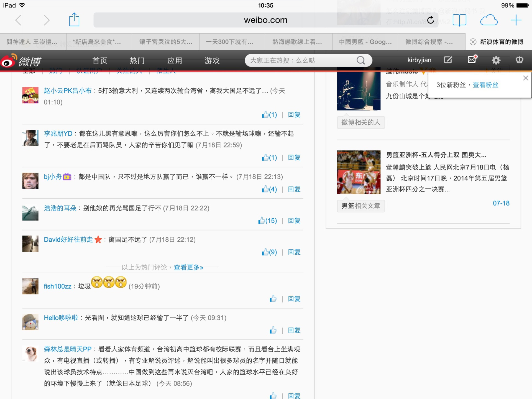Open Weibo settings gear icon
This screenshot has height=399, width=532.
pos(496,60)
